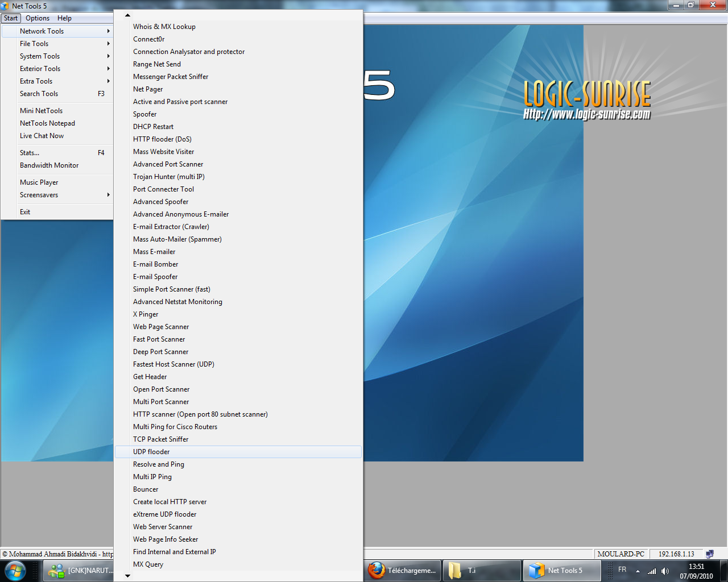
Task: Click the network status bar icon
Action: point(710,554)
